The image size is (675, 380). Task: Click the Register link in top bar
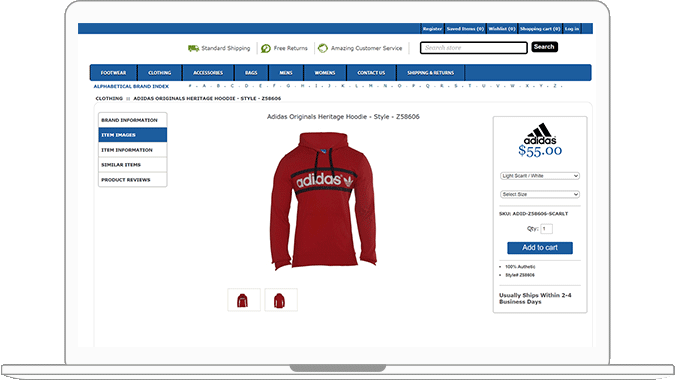pos(432,29)
